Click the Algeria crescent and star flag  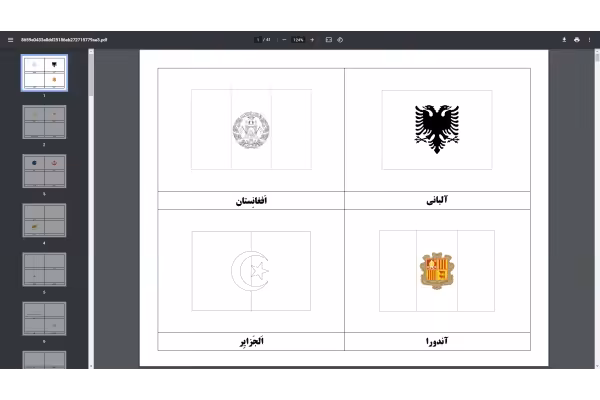point(251,271)
